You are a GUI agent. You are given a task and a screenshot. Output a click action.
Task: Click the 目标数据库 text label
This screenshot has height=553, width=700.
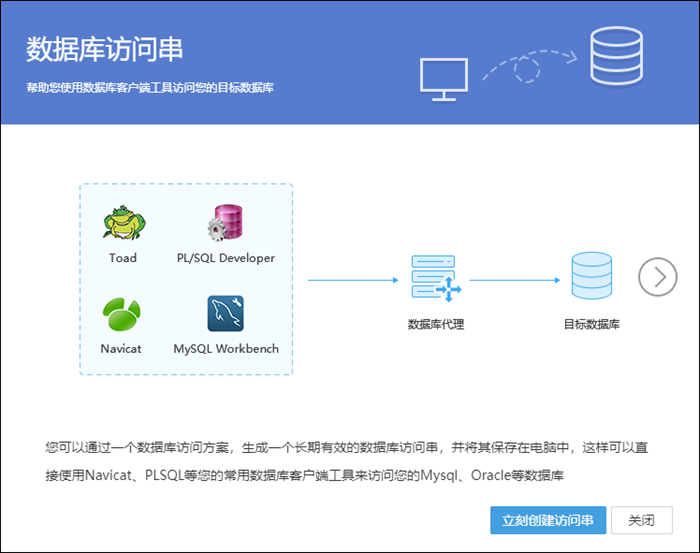591,324
